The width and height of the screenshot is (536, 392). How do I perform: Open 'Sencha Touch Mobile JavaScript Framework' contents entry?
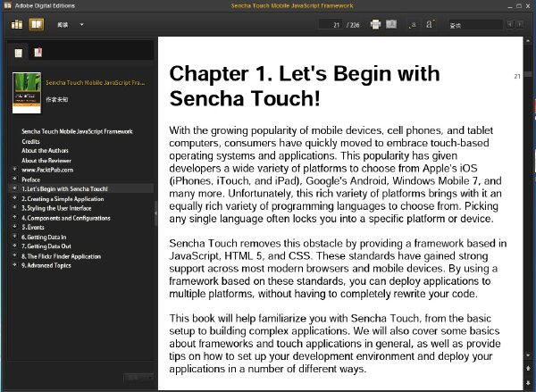pyautogui.click(x=77, y=131)
